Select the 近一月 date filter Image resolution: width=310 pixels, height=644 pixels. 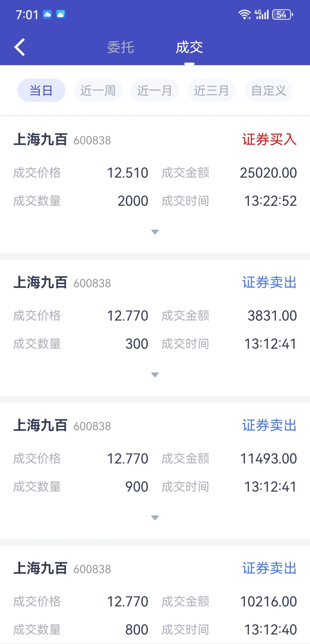(x=155, y=90)
